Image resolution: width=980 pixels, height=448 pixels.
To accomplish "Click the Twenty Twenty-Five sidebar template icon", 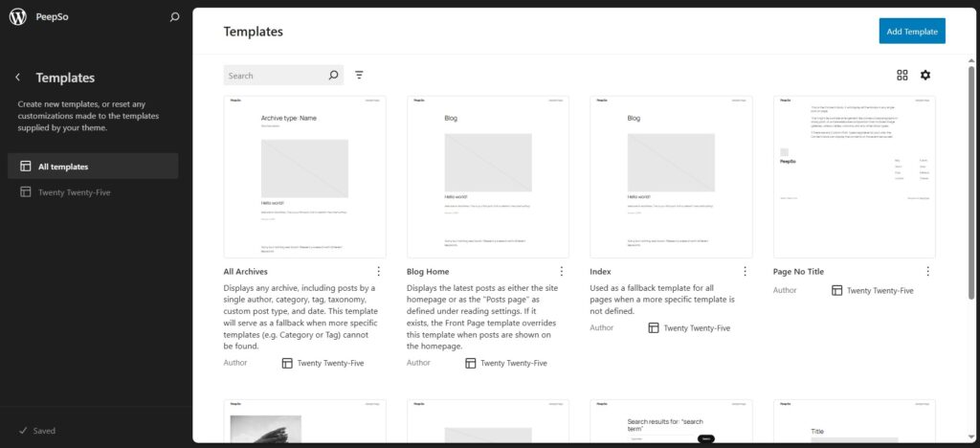I will click(x=26, y=191).
